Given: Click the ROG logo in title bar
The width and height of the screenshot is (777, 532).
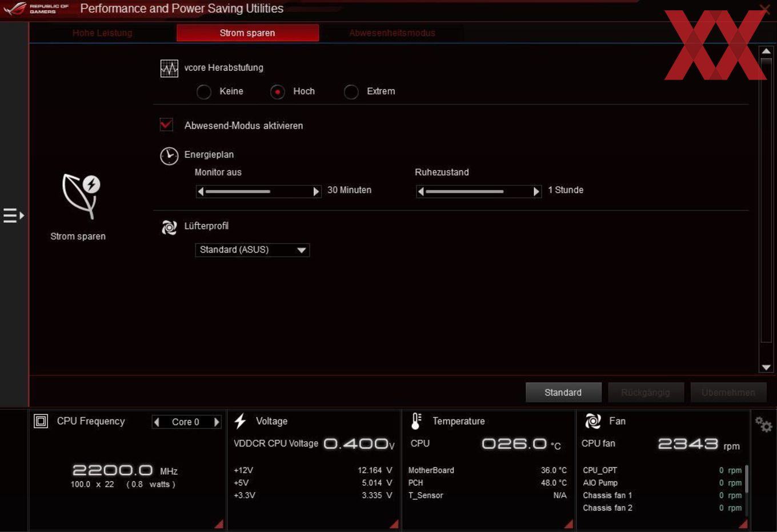Looking at the screenshot, I should point(15,9).
